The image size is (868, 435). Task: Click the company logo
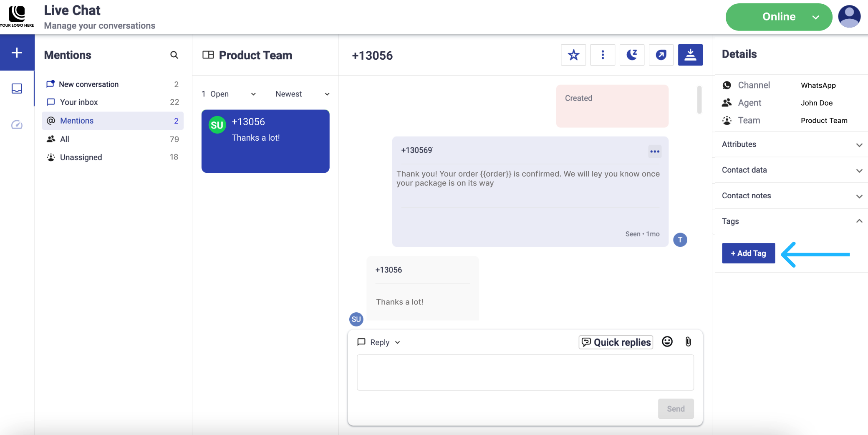tap(17, 17)
